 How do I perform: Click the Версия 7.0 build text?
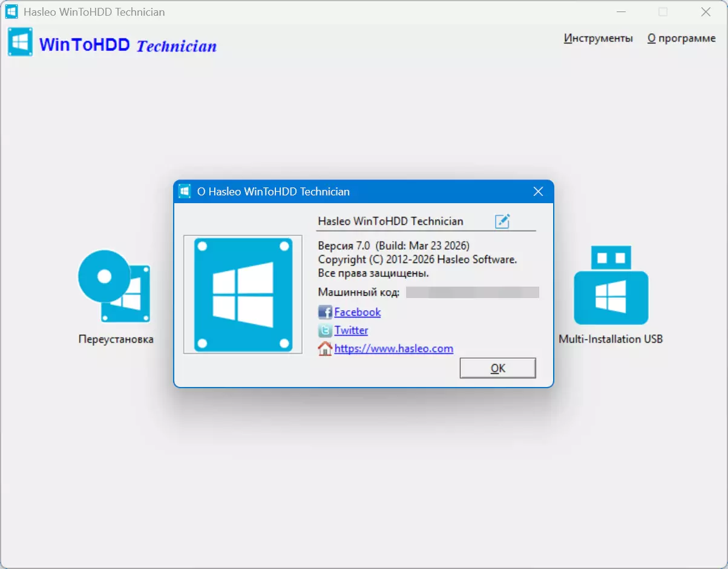(393, 245)
